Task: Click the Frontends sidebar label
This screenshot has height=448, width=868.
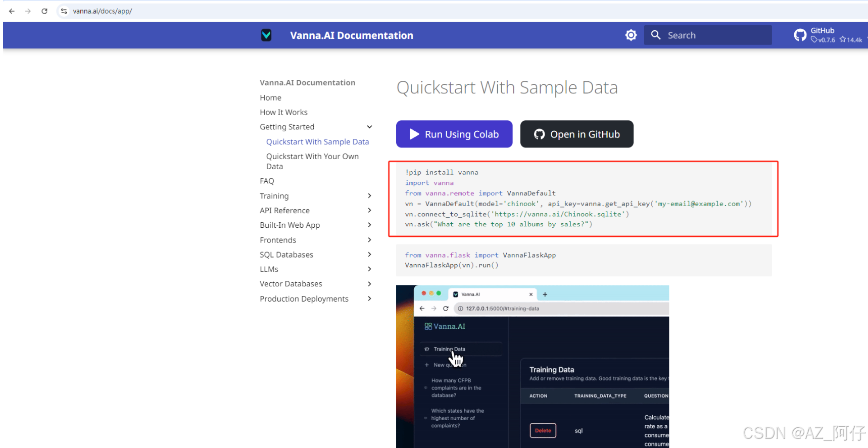Action: pyautogui.click(x=278, y=240)
